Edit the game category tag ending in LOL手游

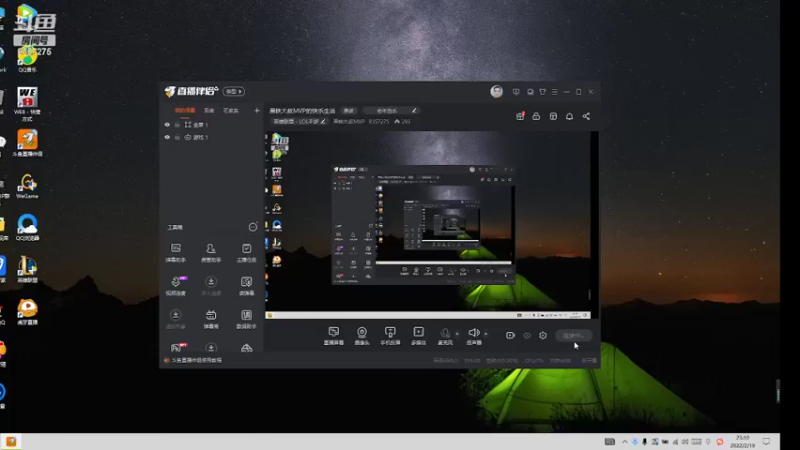click(299, 121)
